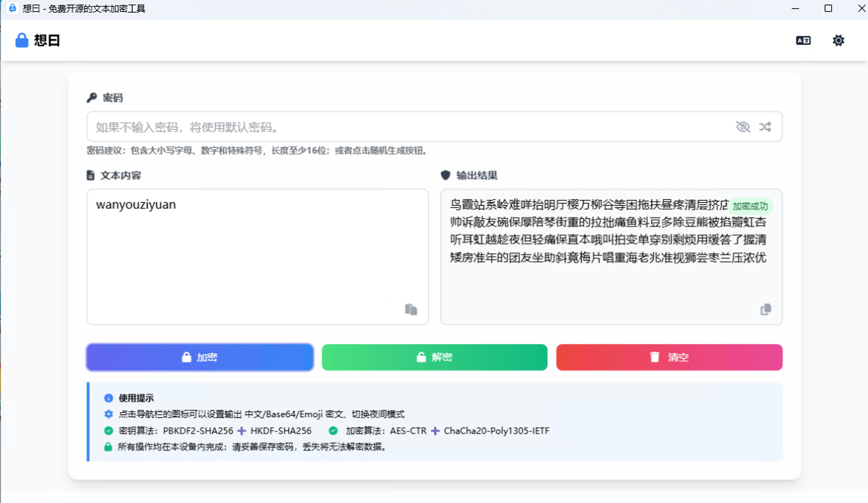Image resolution: width=868 pixels, height=503 pixels.
Task: Click the document icon beside 文本内容
Action: click(90, 175)
